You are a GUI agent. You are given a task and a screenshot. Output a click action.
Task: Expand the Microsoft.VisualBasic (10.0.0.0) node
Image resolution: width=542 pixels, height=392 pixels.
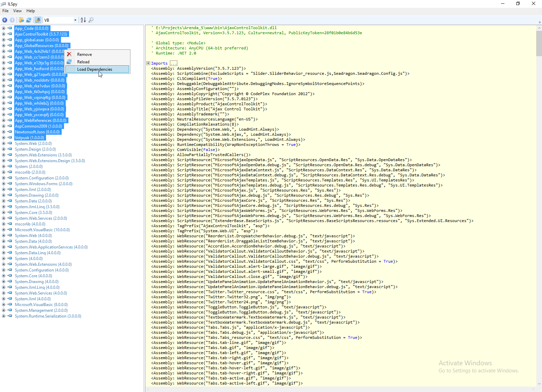click(x=3, y=230)
